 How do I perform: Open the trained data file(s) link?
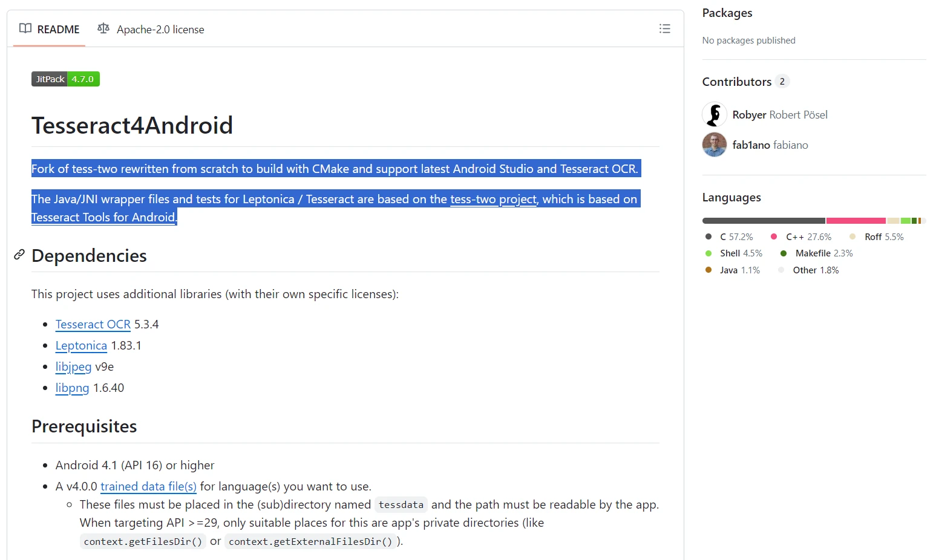148,486
